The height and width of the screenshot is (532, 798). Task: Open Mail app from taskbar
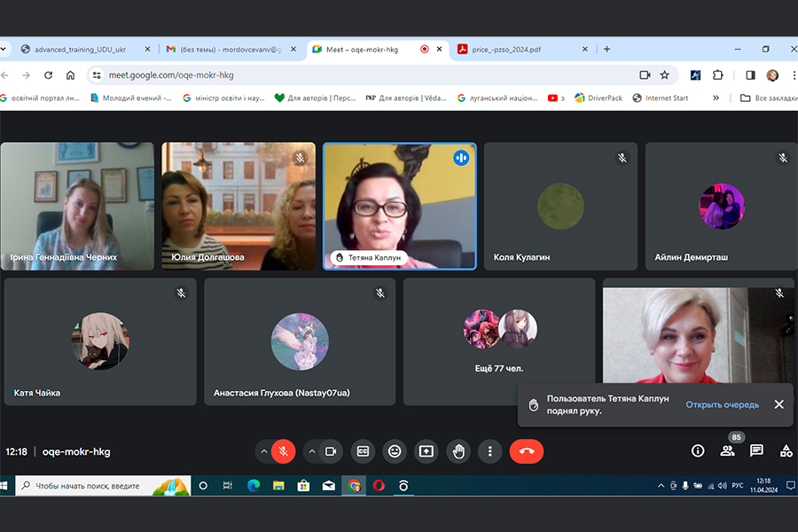[x=329, y=486]
